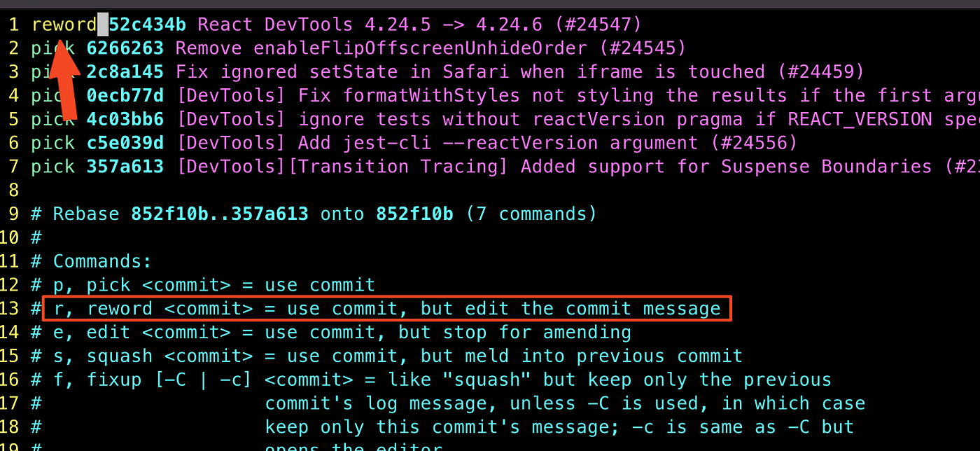
Task: Click commit hash 357a613 on line 7
Action: click(125, 167)
